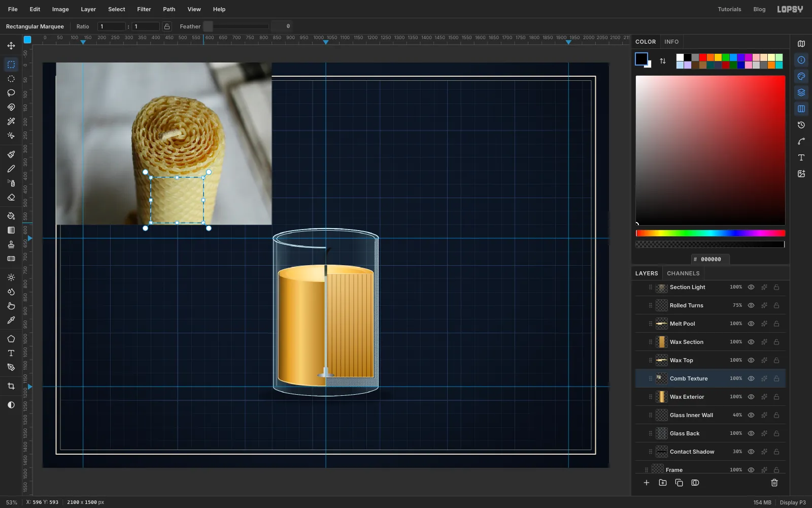Open the map icon in right sidebar

coord(801,44)
